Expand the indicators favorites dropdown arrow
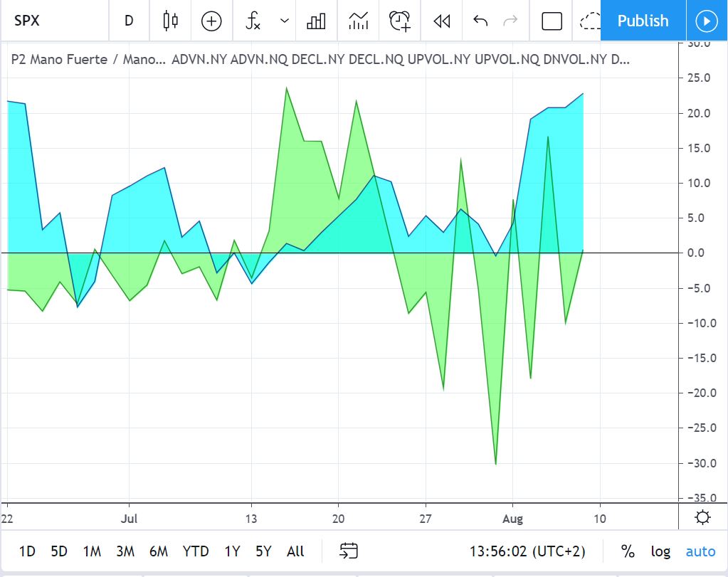728x577 pixels. click(x=285, y=21)
